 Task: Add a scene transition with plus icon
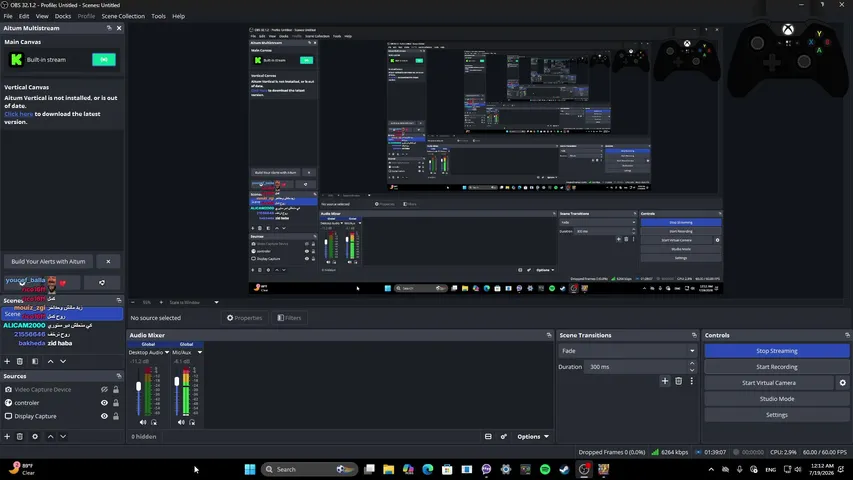(x=665, y=381)
